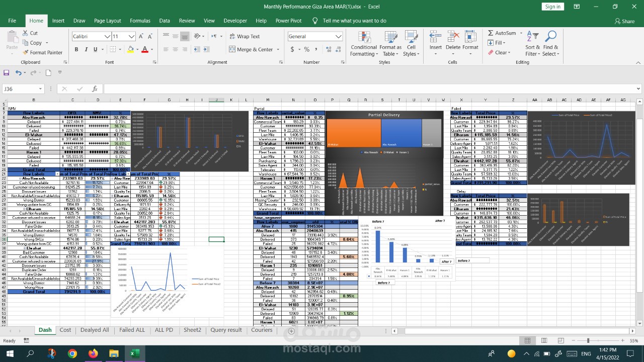The height and width of the screenshot is (362, 644).
Task: Switch to the Failed ALL sheet tab
Action: pos(132,330)
